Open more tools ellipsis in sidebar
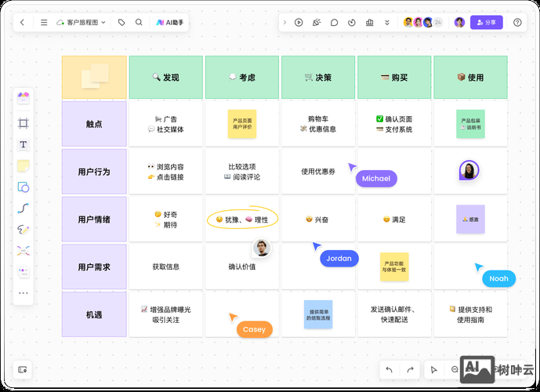The image size is (540, 392). click(x=24, y=293)
